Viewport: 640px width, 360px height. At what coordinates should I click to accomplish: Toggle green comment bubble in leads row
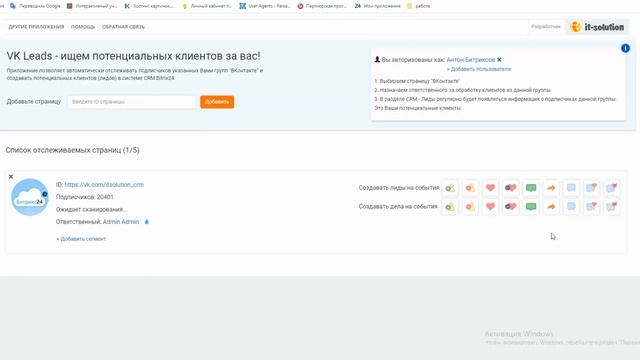tap(531, 188)
